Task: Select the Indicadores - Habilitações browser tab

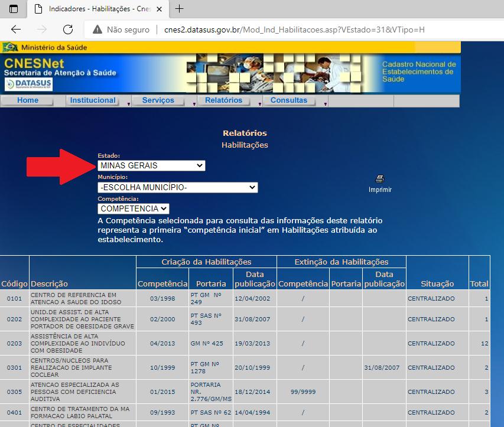Action: [x=98, y=9]
